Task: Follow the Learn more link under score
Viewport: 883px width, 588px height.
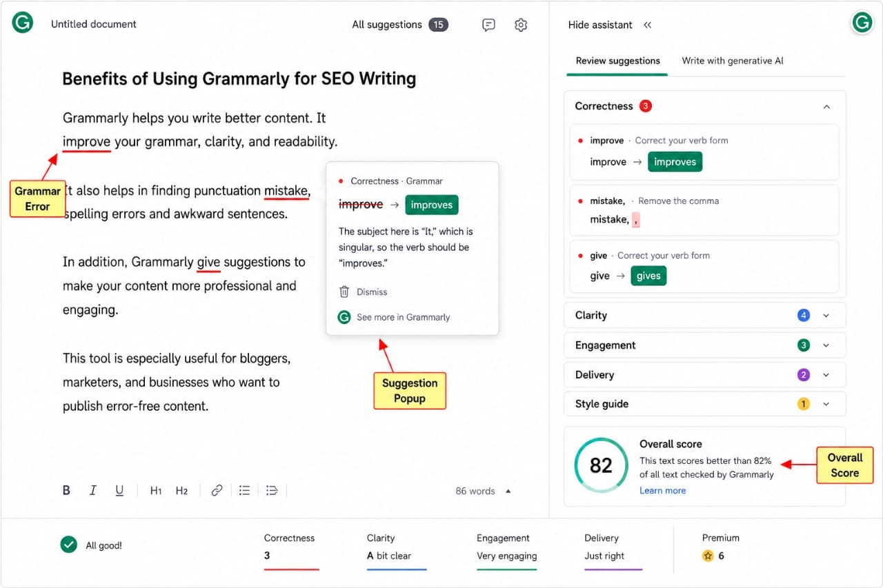Action: pyautogui.click(x=662, y=490)
